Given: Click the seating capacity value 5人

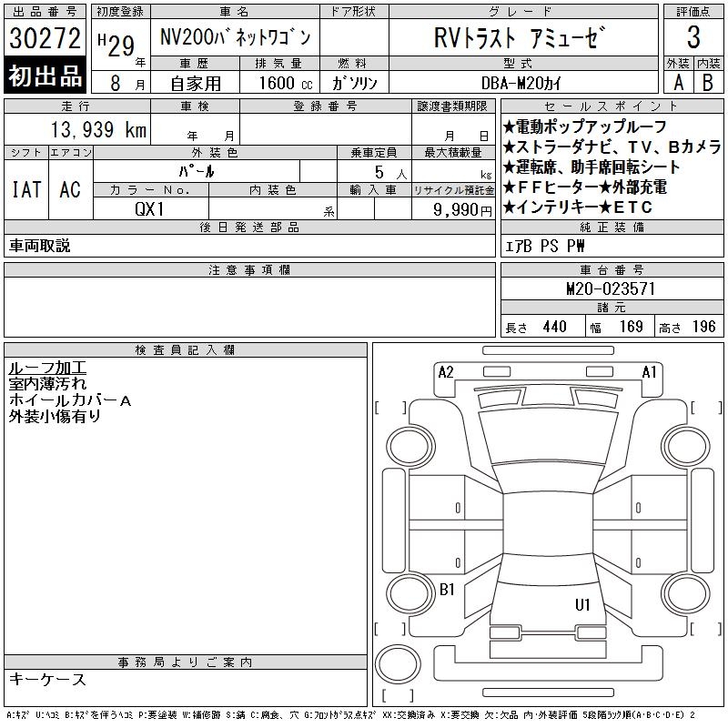Looking at the screenshot, I should 390,173.
